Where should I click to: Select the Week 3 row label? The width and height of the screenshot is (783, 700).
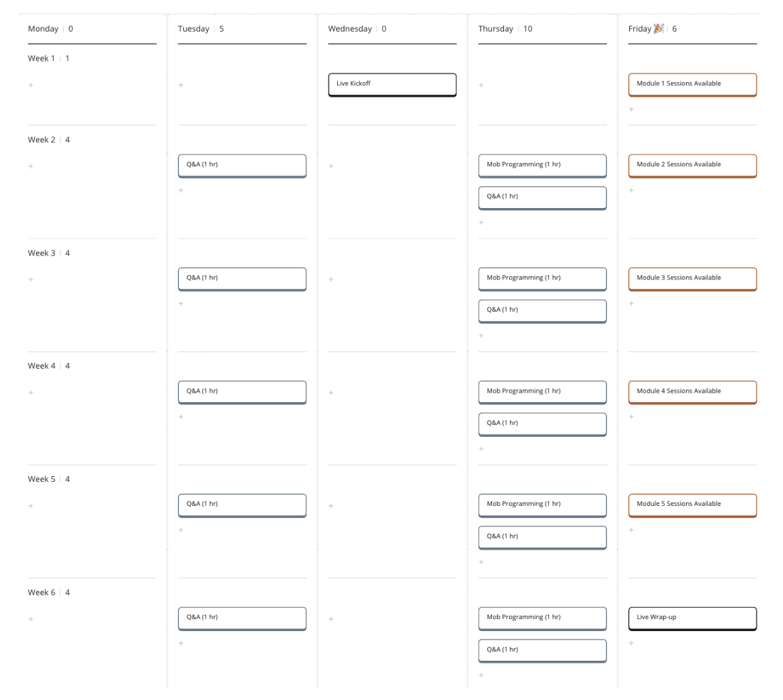42,253
